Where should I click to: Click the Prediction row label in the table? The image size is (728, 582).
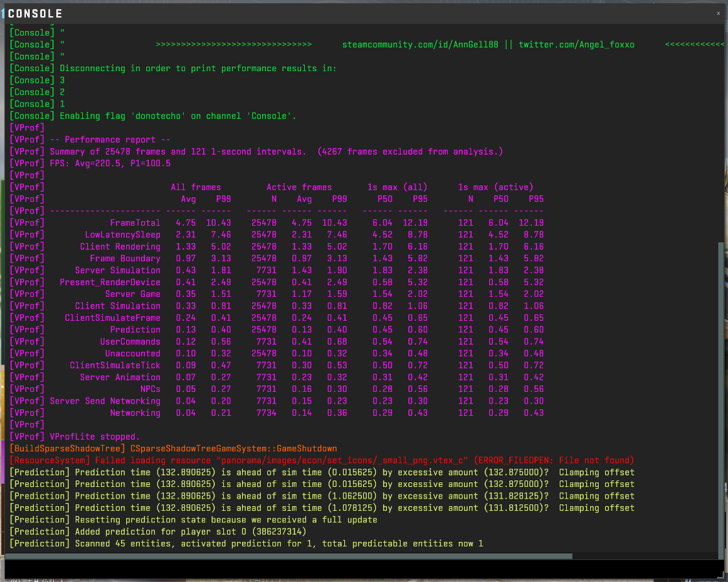coord(135,330)
